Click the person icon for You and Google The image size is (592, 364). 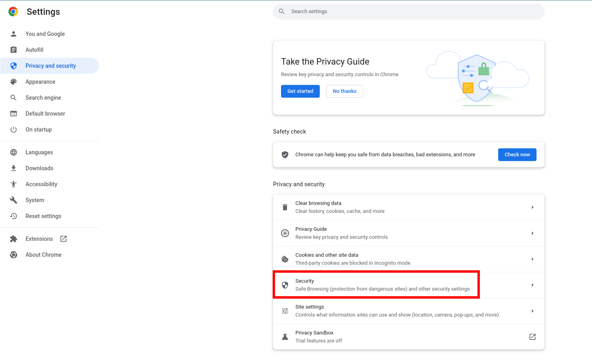tap(14, 34)
